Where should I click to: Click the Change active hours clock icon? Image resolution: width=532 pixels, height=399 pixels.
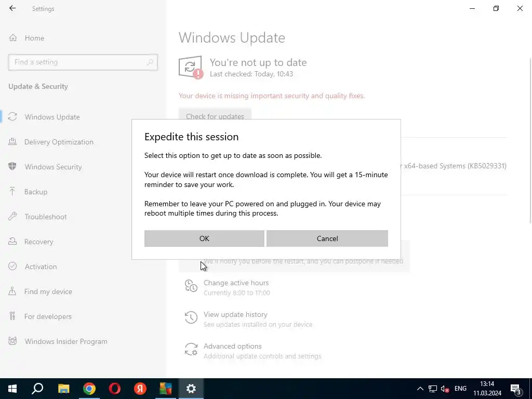191,286
